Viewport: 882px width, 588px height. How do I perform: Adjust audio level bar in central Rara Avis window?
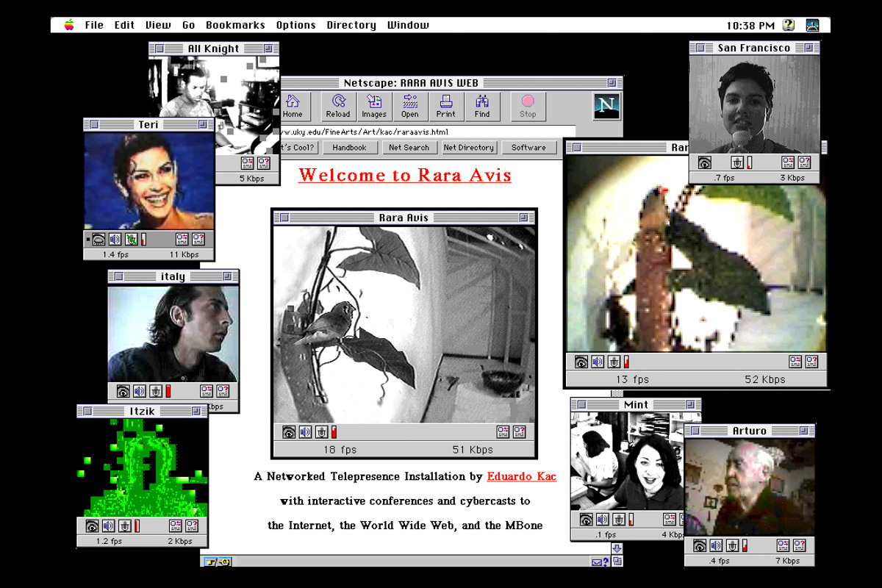tap(334, 432)
